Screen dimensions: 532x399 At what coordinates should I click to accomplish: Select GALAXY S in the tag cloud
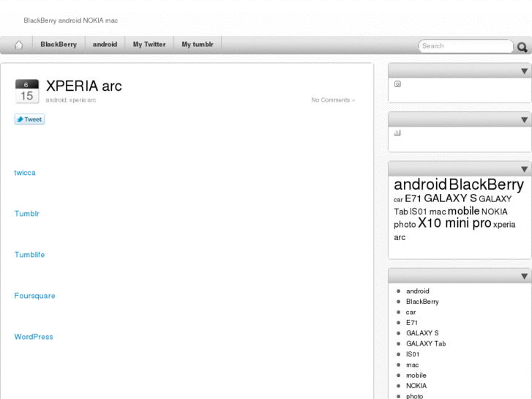(x=450, y=198)
